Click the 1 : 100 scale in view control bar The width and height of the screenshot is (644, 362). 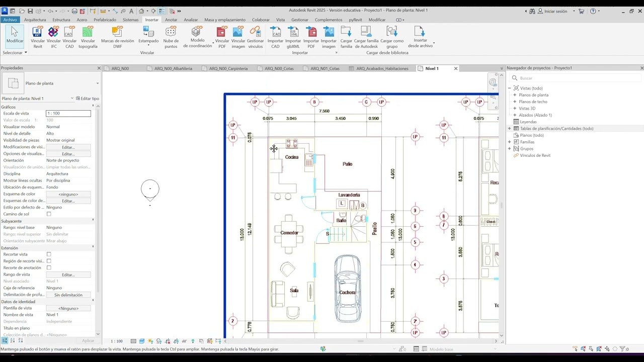pos(116,341)
